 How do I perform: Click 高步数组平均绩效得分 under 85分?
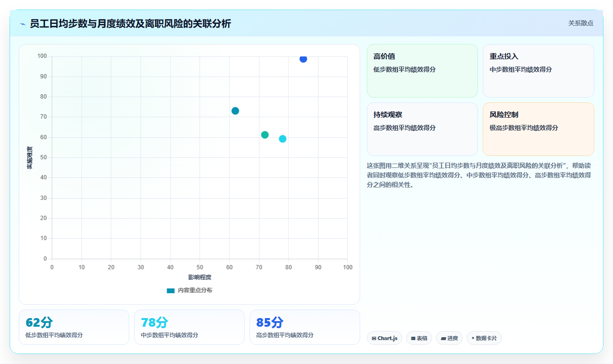(285, 335)
